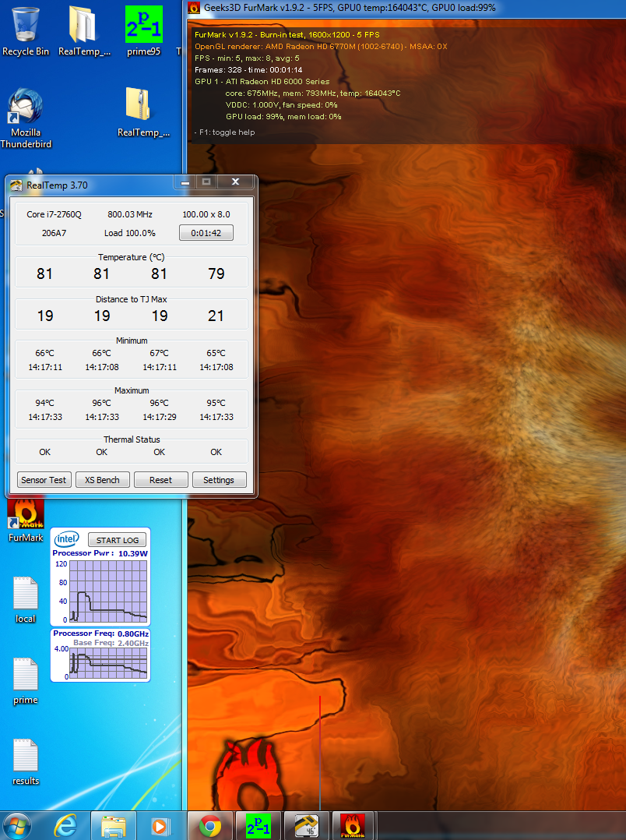Click the 79 core temperature reading
The height and width of the screenshot is (840, 626).
(216, 274)
